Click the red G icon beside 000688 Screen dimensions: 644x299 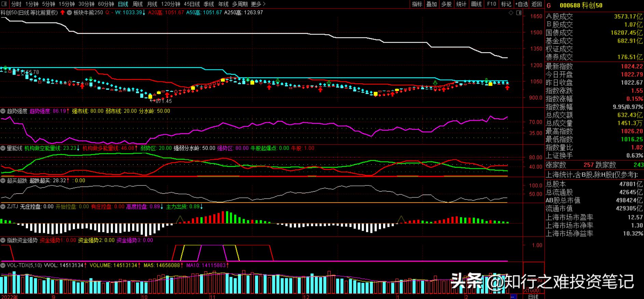(x=549, y=5)
